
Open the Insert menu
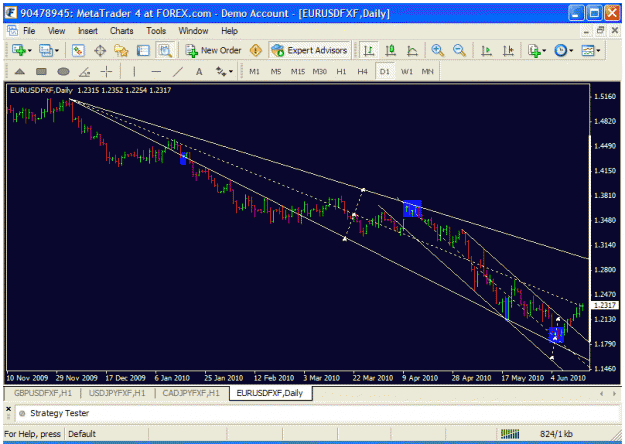coord(88,31)
